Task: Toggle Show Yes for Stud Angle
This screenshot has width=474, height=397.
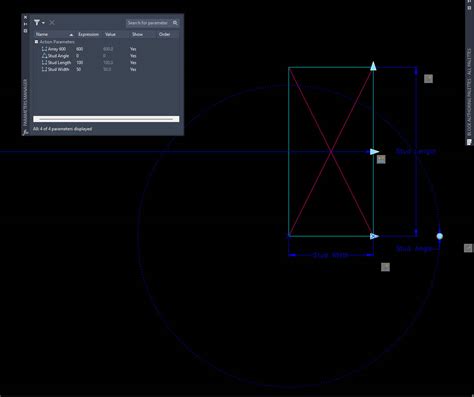Action: coord(133,56)
